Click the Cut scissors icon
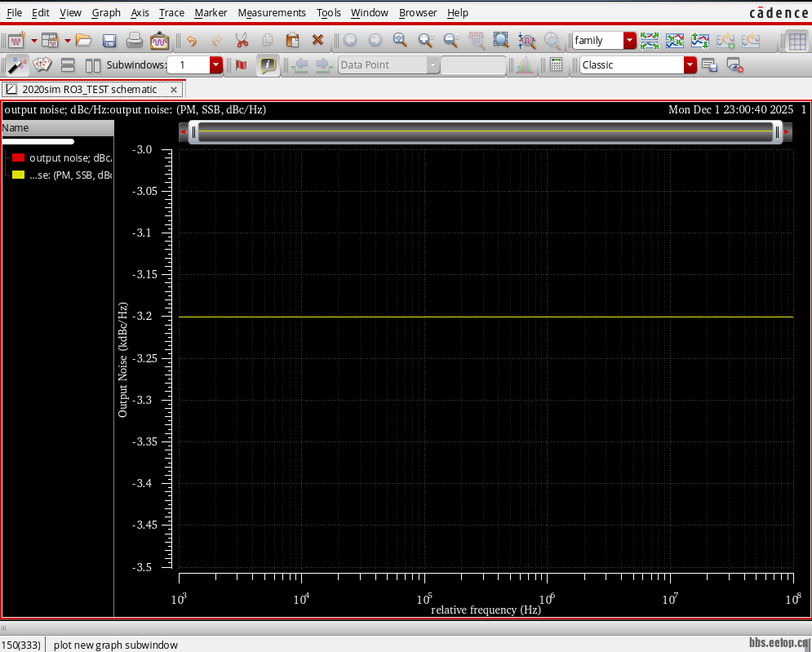Viewport: 812px width, 652px height. 242,40
